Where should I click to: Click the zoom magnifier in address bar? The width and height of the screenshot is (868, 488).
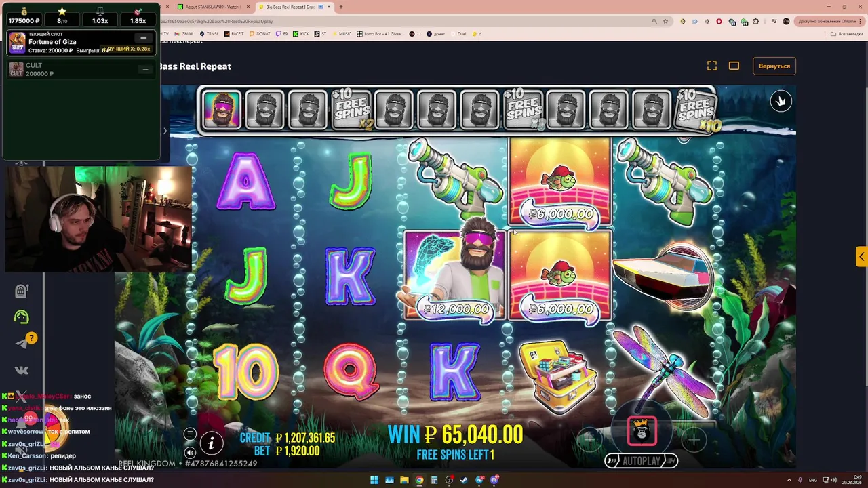(x=654, y=21)
